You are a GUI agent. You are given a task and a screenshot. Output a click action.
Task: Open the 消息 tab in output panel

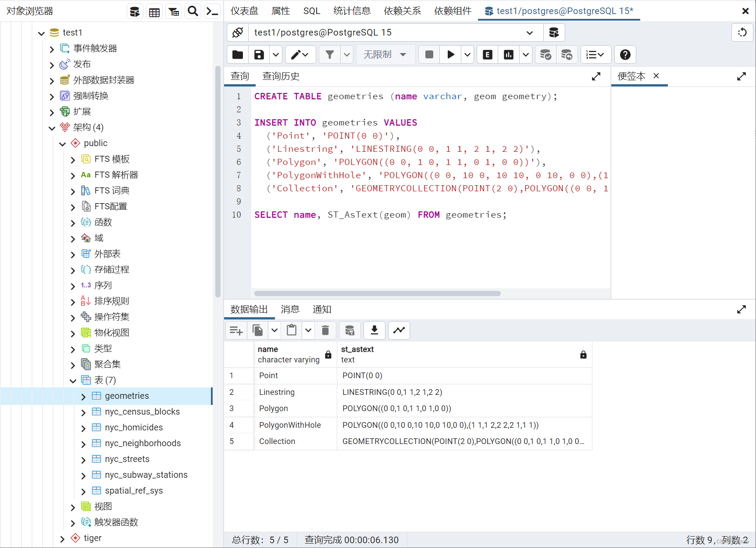tap(290, 309)
